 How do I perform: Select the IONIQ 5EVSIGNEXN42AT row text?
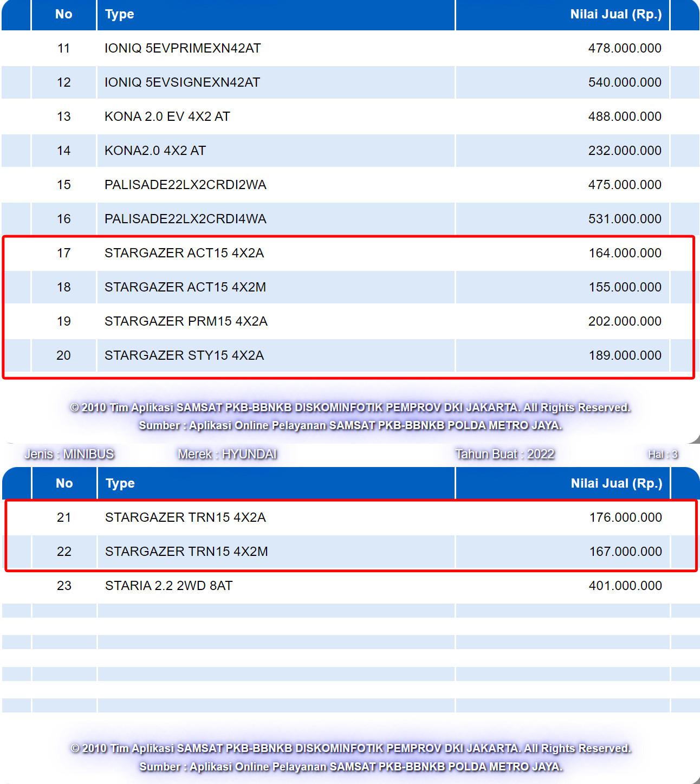[182, 82]
